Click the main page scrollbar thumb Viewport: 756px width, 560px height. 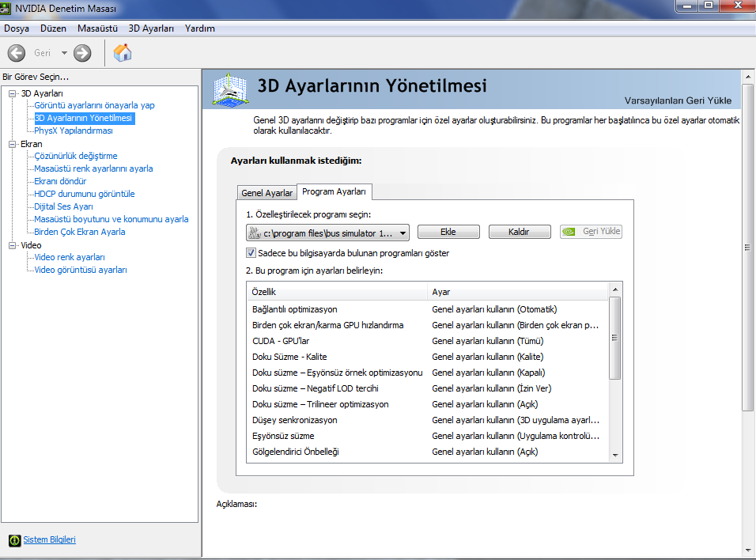tap(748, 248)
